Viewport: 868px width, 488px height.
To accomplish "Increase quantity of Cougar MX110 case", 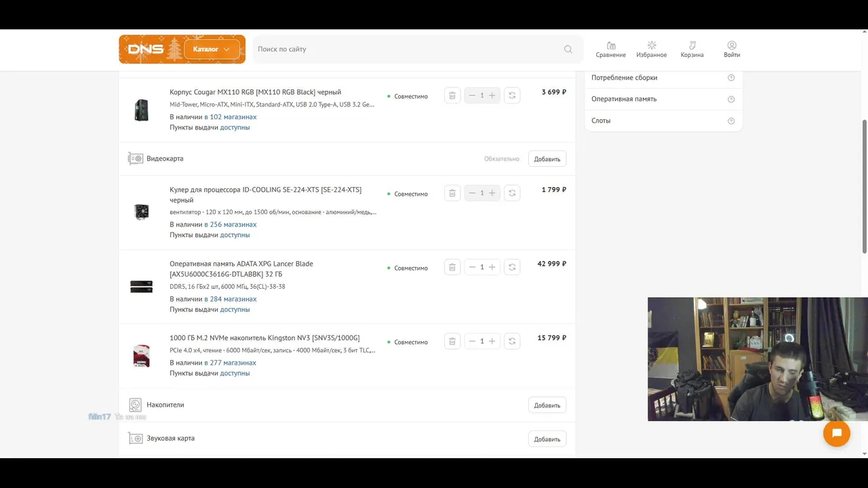I will point(492,96).
